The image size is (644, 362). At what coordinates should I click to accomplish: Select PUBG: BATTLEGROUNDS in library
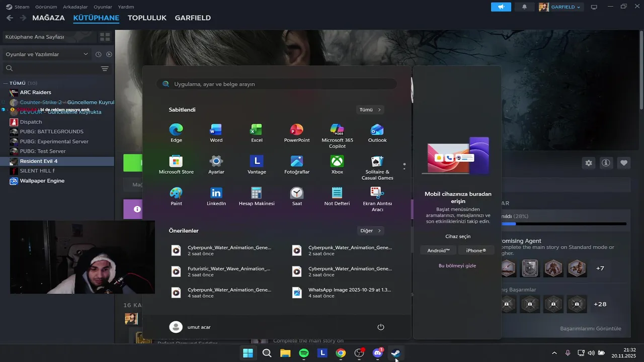click(57, 132)
